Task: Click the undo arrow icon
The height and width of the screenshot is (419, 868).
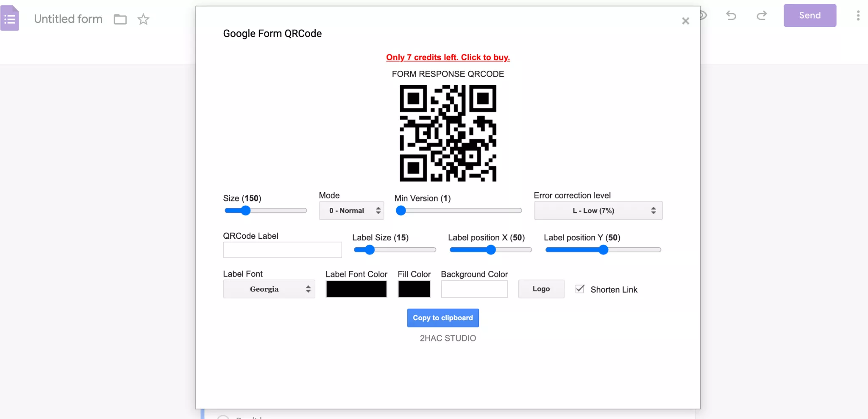Action: [731, 16]
